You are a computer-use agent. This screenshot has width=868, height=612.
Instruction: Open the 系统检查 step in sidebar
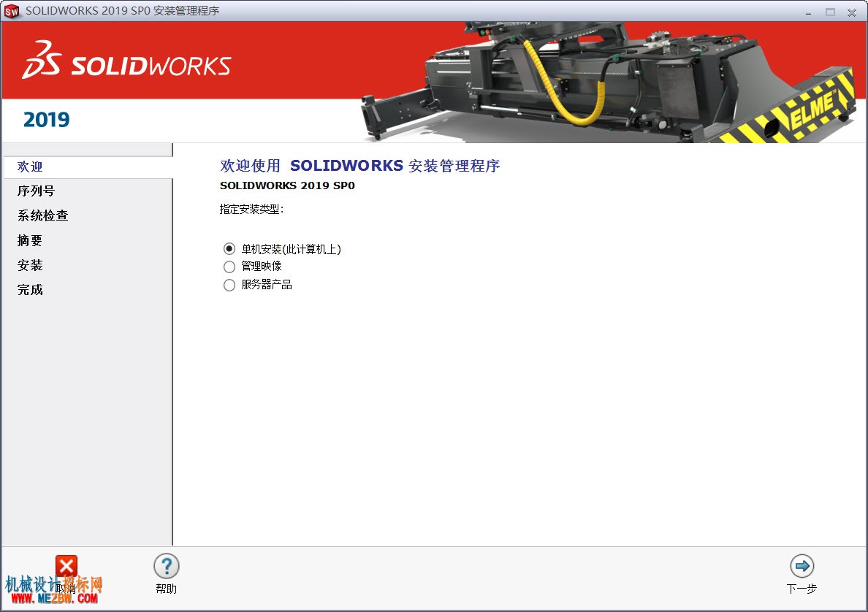42,215
